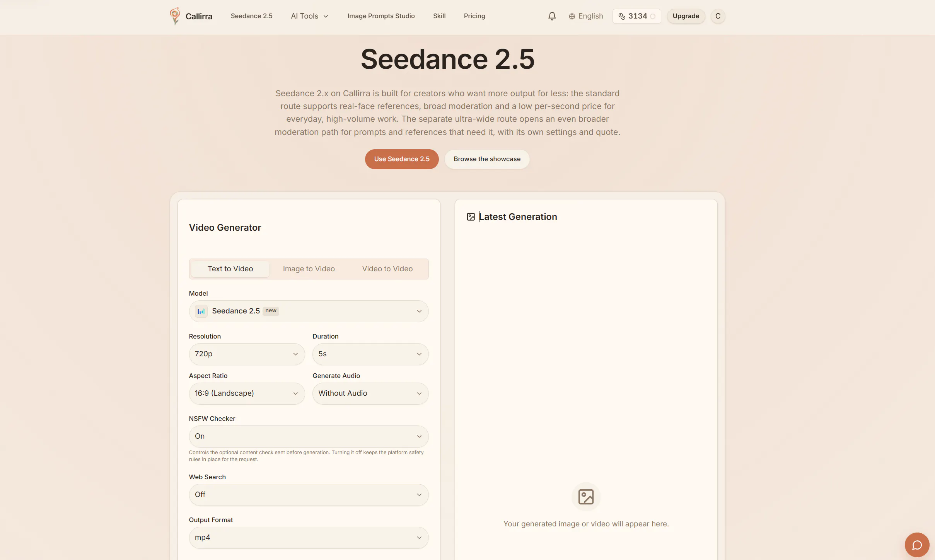Open notifications bell icon

[552, 16]
